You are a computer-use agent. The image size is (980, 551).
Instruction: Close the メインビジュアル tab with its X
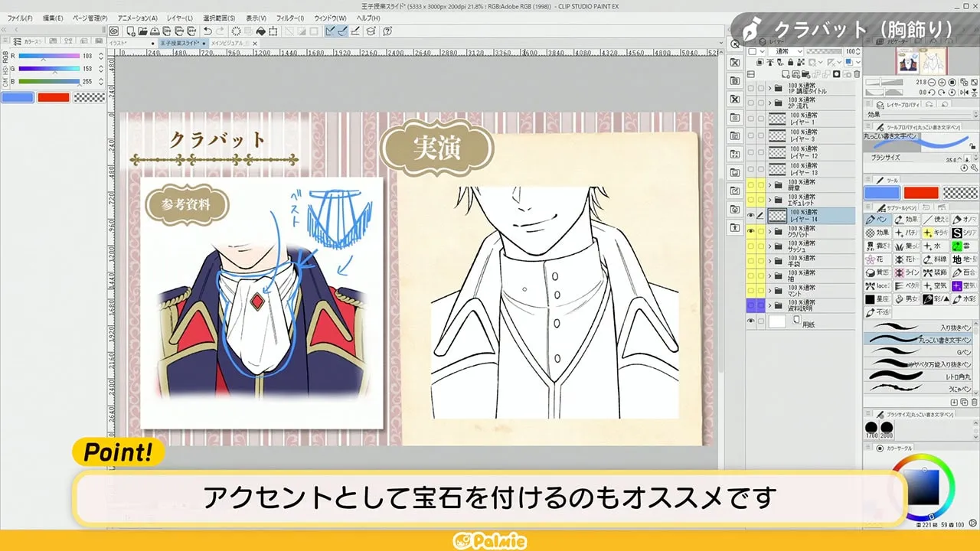(x=254, y=44)
